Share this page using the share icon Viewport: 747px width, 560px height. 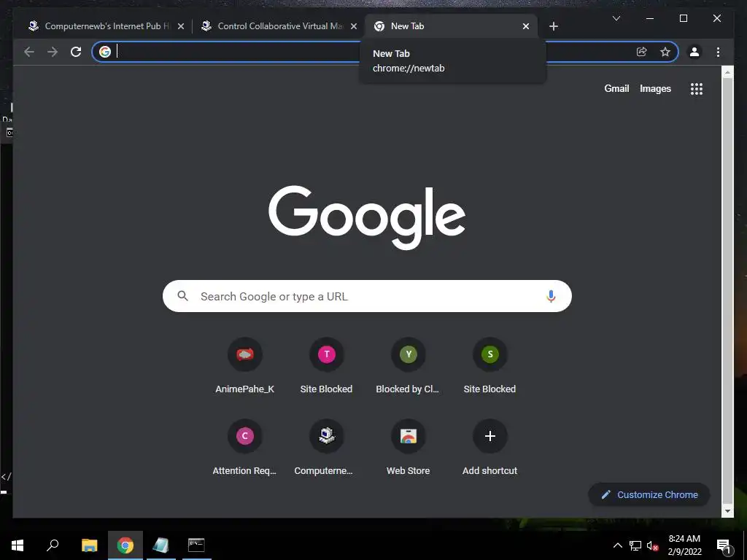[x=642, y=52]
